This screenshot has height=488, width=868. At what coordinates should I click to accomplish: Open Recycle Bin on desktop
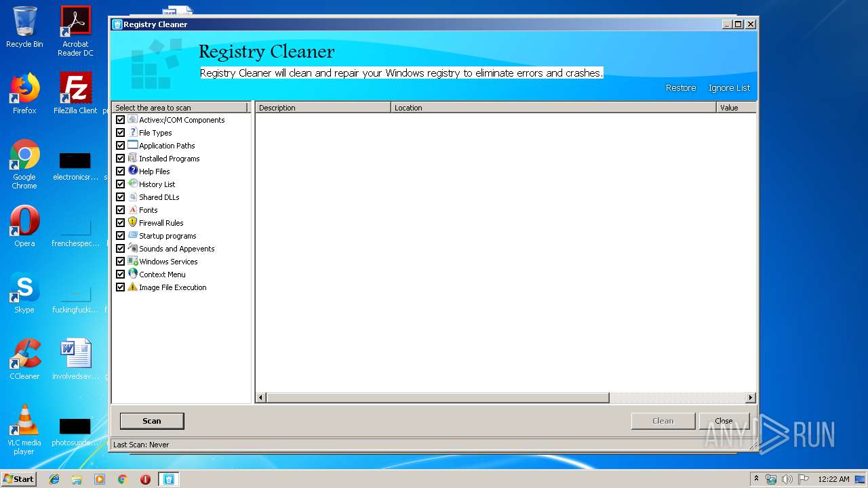pyautogui.click(x=24, y=27)
